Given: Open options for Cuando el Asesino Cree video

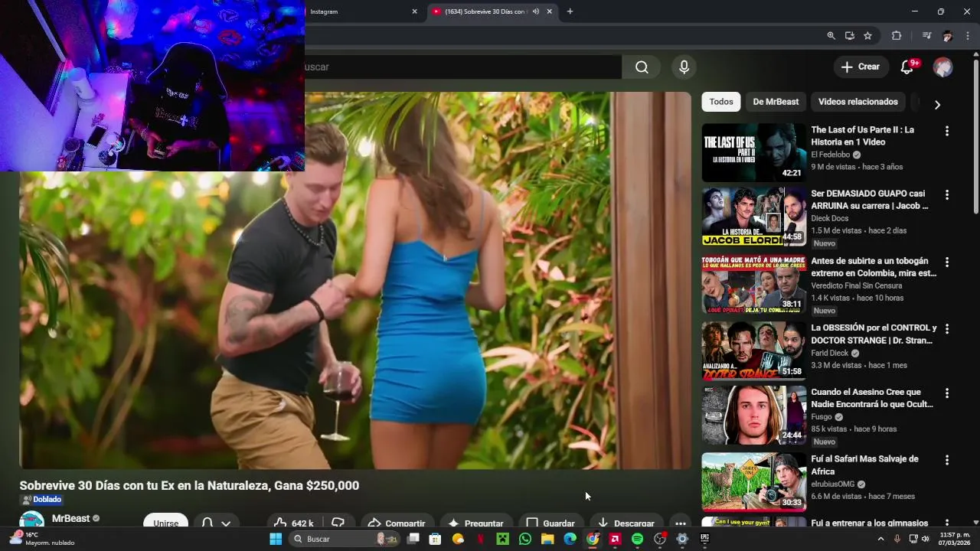Looking at the screenshot, I should click(947, 393).
